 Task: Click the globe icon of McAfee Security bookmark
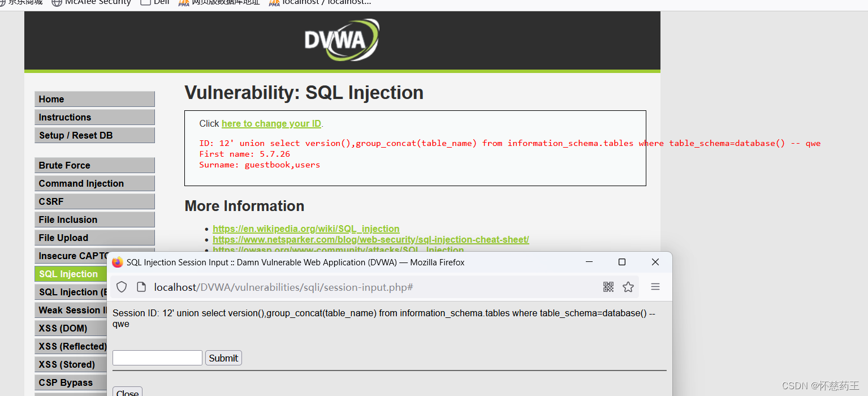click(57, 2)
